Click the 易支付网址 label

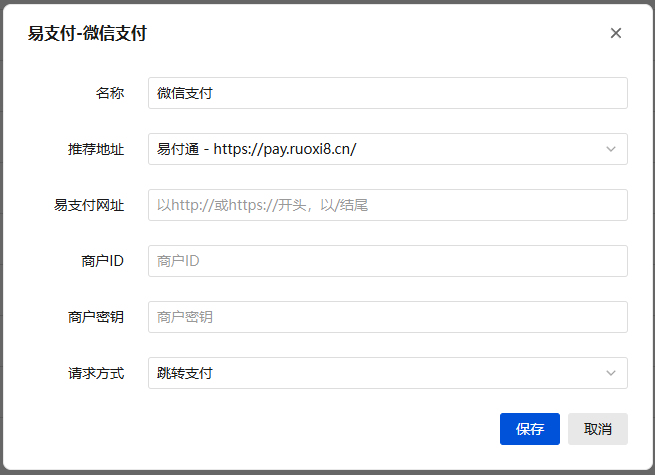click(x=89, y=205)
